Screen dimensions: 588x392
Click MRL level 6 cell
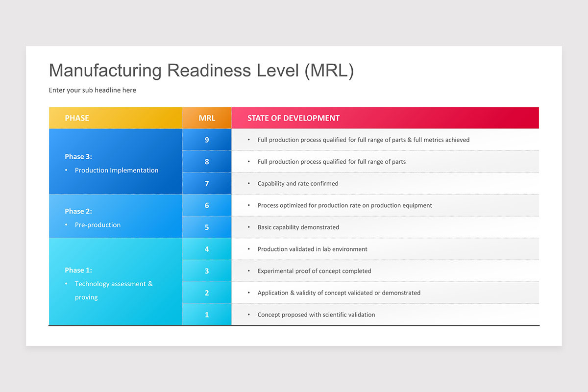click(x=207, y=205)
